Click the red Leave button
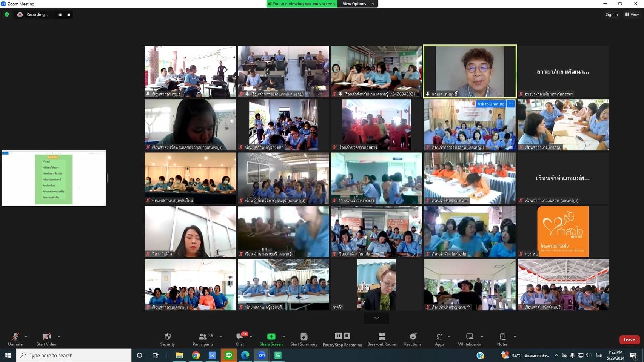The width and height of the screenshot is (644, 362). (629, 339)
